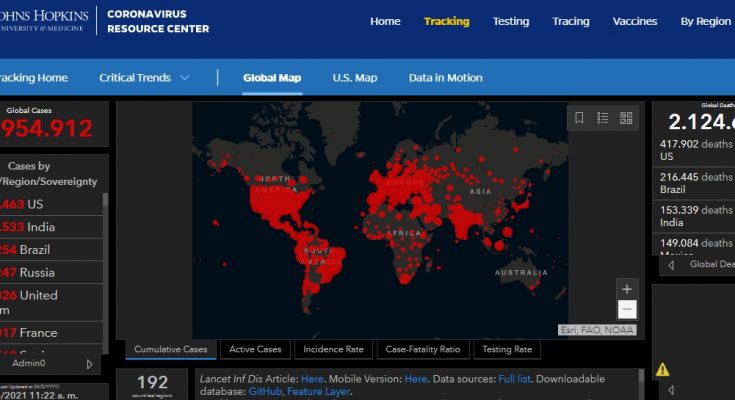This screenshot has height=400, width=735.
Task: Click Australia label on the map
Action: [521, 272]
